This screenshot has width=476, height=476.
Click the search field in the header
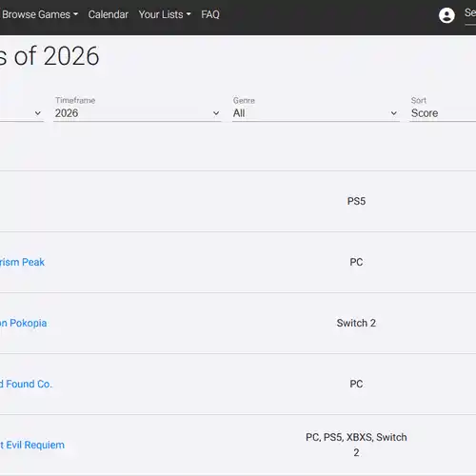(x=470, y=15)
